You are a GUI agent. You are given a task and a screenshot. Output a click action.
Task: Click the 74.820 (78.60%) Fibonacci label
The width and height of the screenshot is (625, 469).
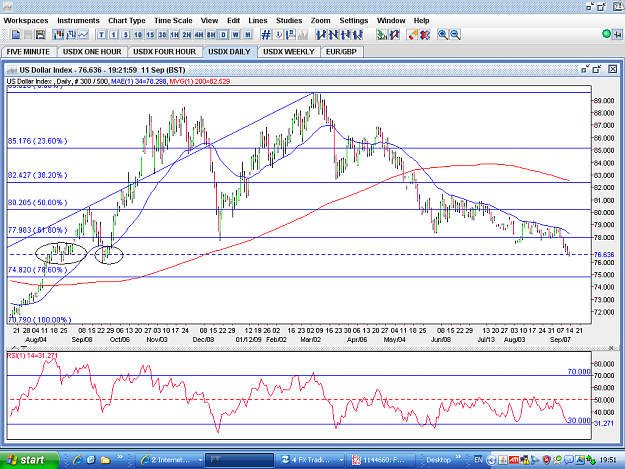tap(37, 270)
